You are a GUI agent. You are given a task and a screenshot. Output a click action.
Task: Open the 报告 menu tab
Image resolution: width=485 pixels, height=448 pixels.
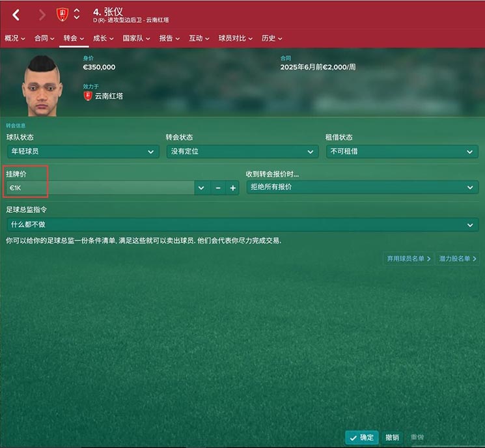[169, 38]
